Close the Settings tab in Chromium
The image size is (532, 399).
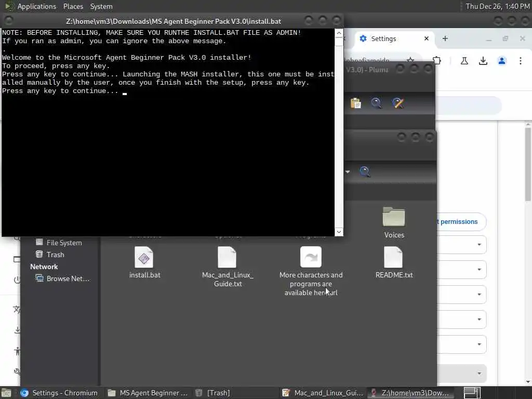pyautogui.click(x=427, y=38)
